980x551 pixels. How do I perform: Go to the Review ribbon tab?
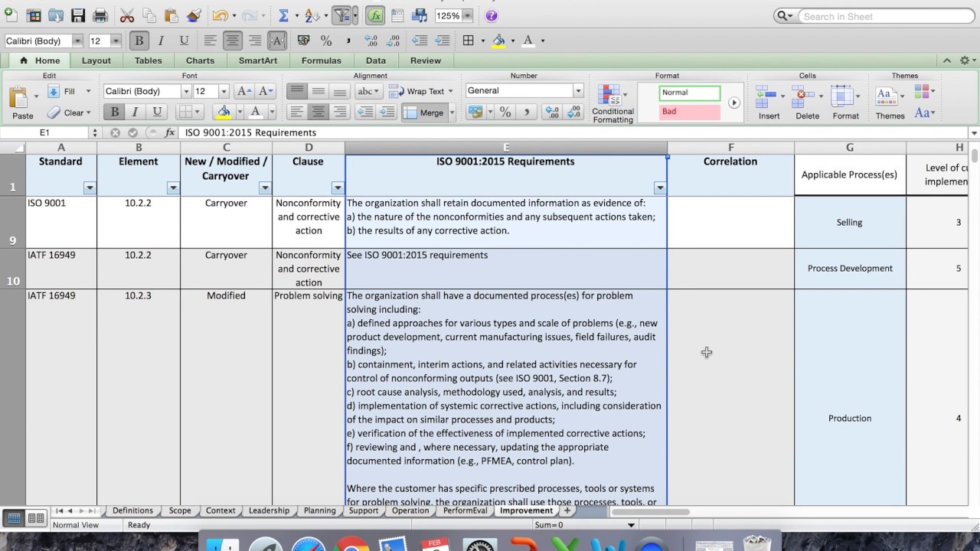tap(426, 60)
